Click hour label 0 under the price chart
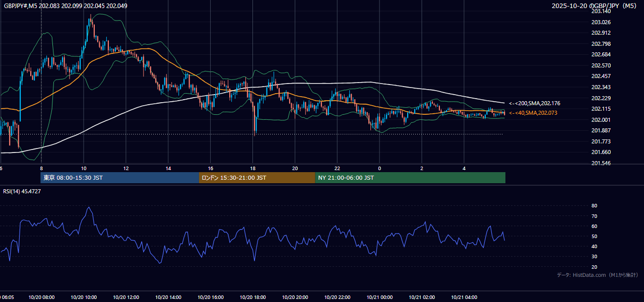The height and width of the screenshot is (302, 644). click(379, 169)
